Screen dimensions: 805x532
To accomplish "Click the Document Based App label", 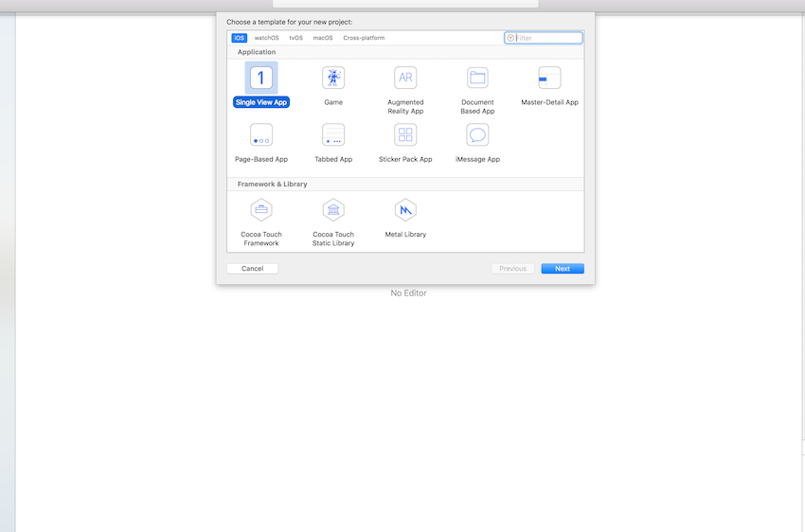I will pos(477,107).
